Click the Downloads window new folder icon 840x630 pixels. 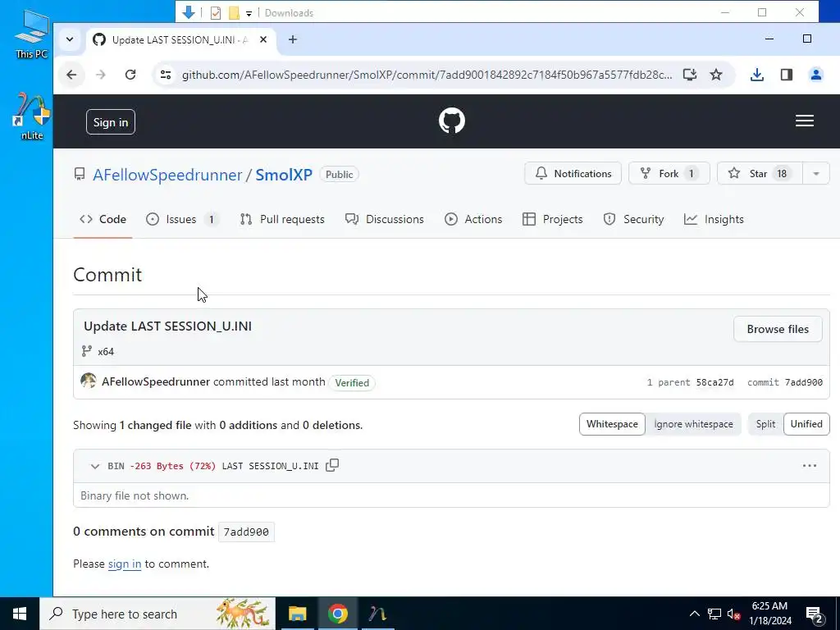click(234, 13)
